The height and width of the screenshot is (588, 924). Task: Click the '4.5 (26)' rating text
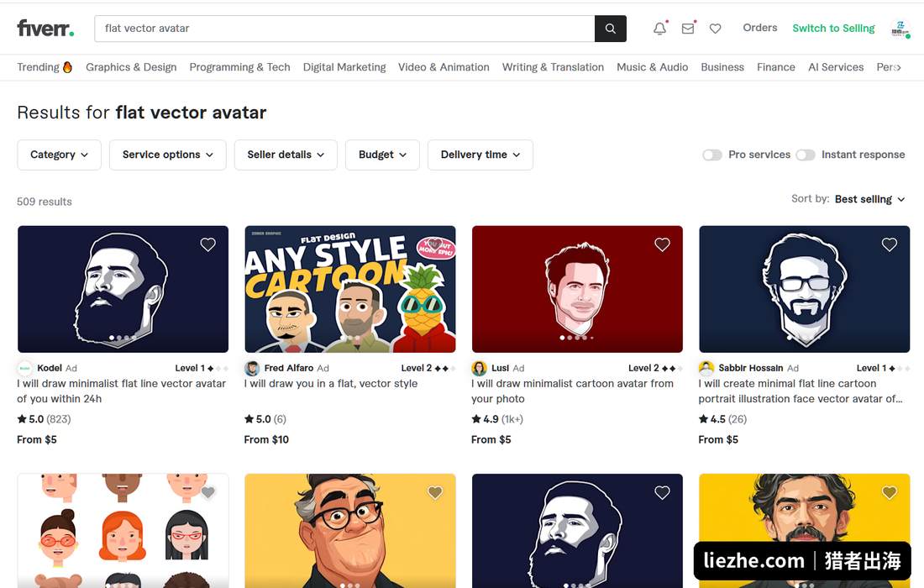[x=723, y=419]
